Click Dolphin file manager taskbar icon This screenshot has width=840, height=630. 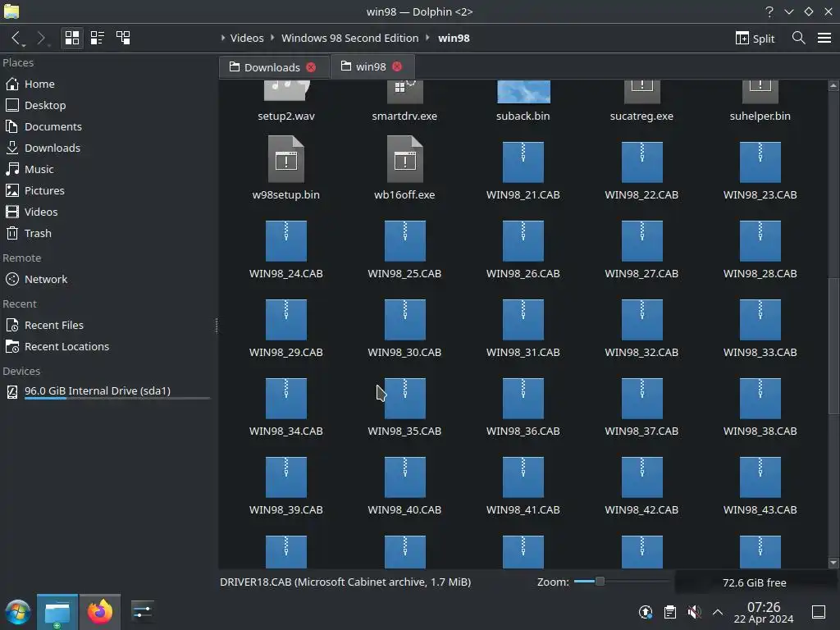coord(57,612)
